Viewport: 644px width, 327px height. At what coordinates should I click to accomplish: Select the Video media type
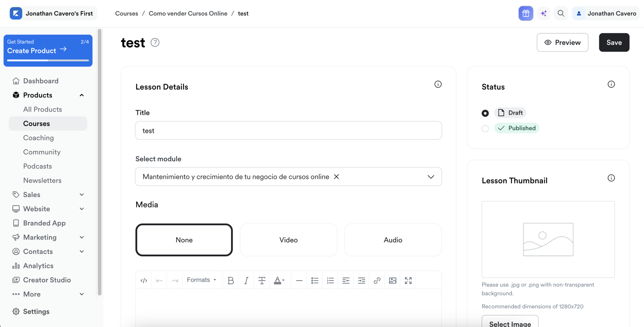[288, 240]
